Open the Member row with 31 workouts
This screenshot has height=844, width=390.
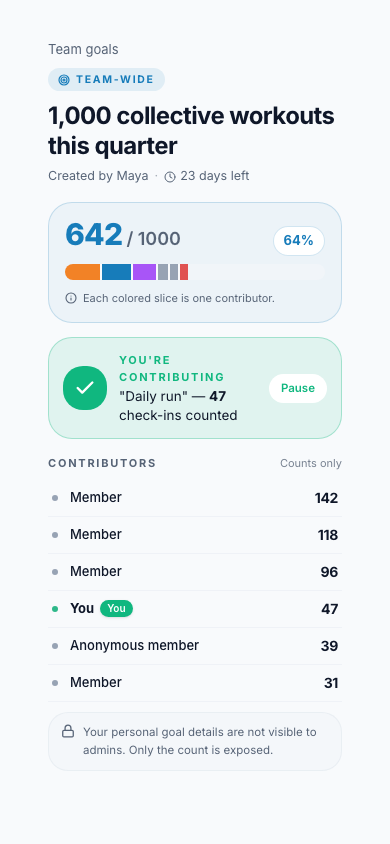(x=195, y=683)
